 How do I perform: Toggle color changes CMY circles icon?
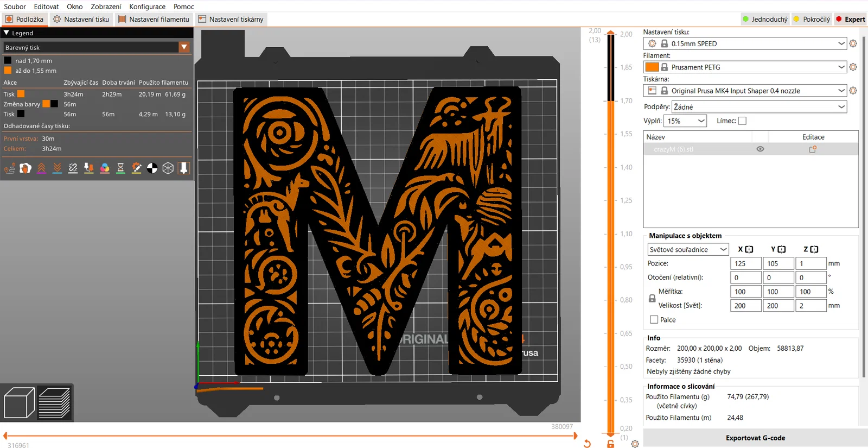[x=105, y=168]
